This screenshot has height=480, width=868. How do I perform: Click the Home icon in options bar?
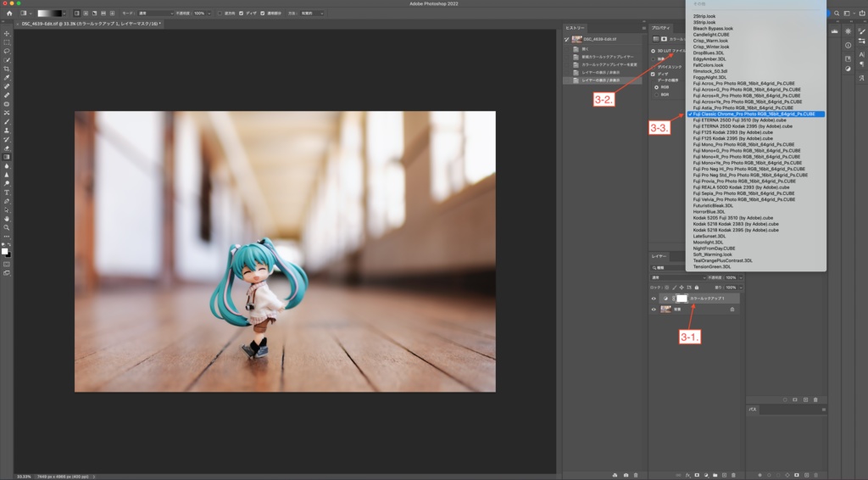tap(9, 14)
